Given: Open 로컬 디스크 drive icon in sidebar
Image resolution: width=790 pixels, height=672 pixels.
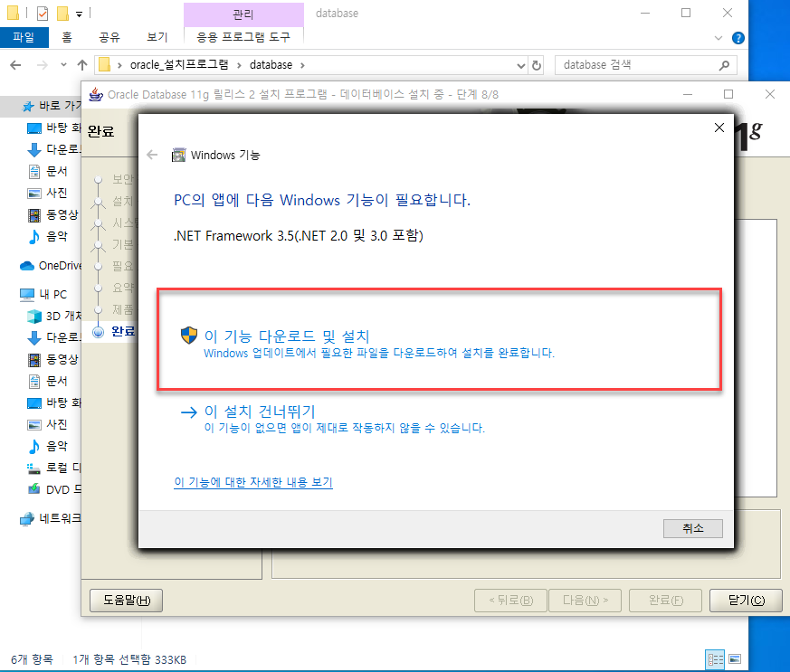Looking at the screenshot, I should 33,469.
